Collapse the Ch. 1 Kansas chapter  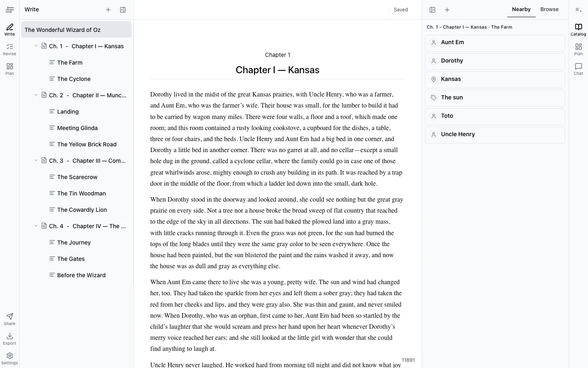(x=36, y=46)
